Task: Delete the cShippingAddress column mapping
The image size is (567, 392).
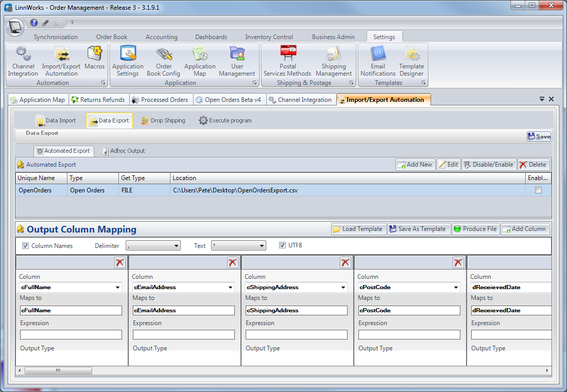Action: tap(346, 262)
